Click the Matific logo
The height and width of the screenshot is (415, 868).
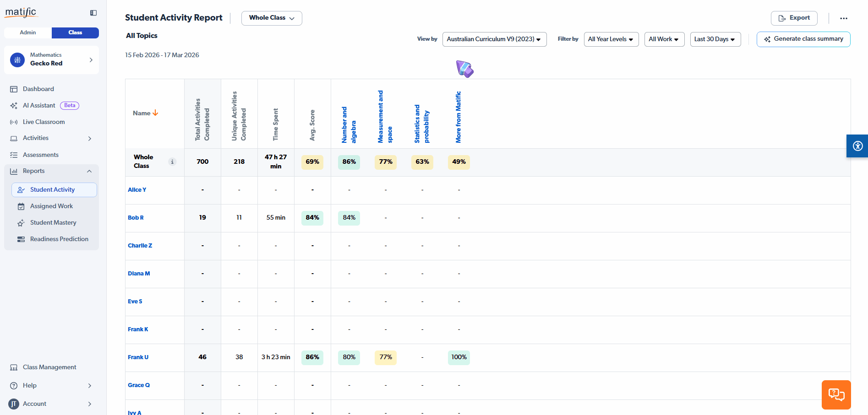click(x=21, y=12)
